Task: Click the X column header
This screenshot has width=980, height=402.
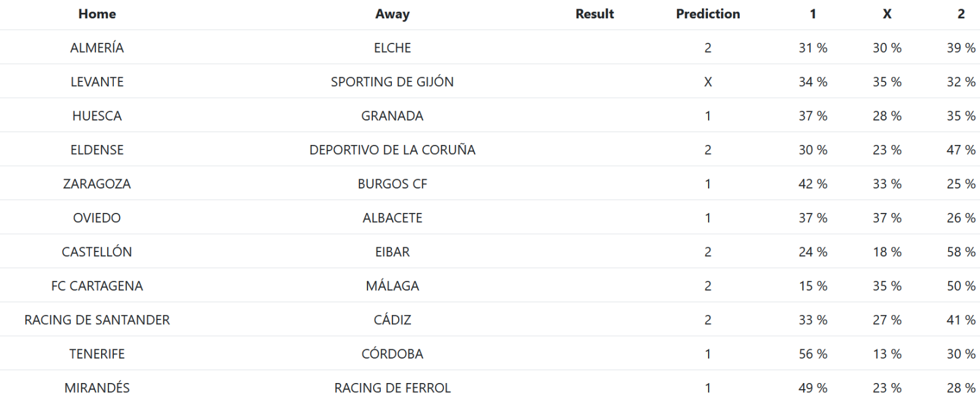Action: click(x=886, y=14)
